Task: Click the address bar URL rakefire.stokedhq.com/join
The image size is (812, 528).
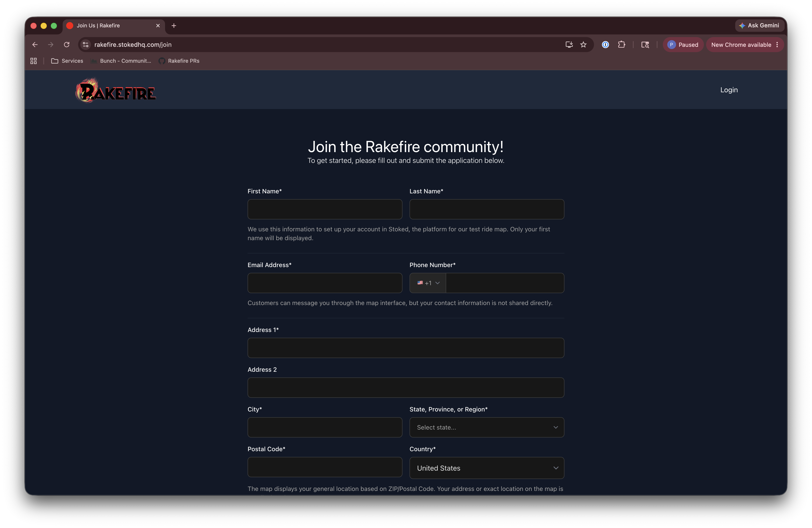Action: pos(133,45)
